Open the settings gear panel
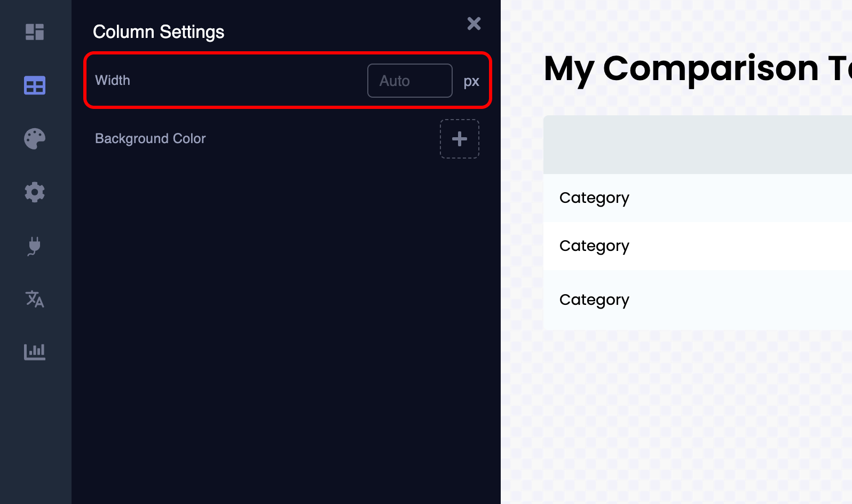852x504 pixels. pos(35,192)
